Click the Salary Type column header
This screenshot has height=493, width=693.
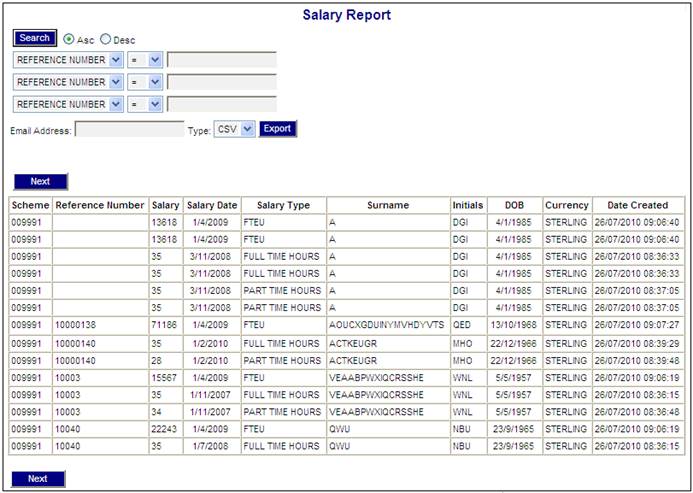pyautogui.click(x=284, y=206)
